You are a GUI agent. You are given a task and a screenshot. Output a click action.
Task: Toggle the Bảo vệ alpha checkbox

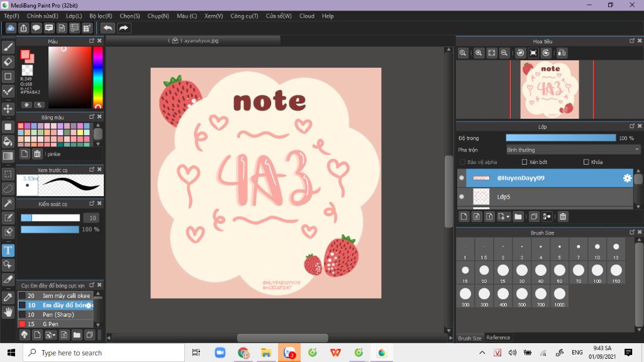pos(462,162)
